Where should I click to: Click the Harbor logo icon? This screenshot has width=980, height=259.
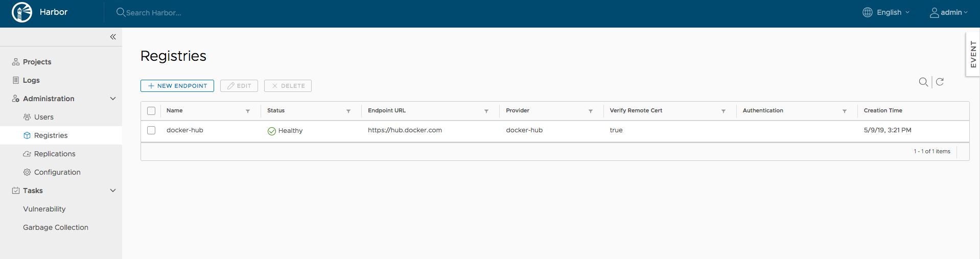click(x=22, y=12)
